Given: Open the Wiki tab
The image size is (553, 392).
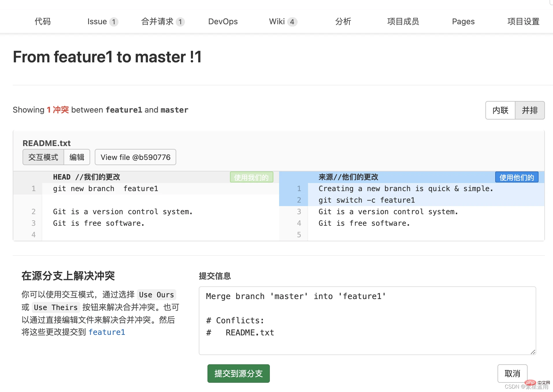Looking at the screenshot, I should [x=283, y=22].
